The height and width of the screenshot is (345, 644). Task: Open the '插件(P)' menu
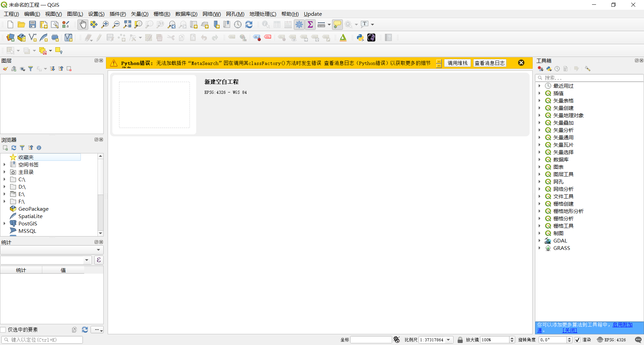tap(118, 14)
